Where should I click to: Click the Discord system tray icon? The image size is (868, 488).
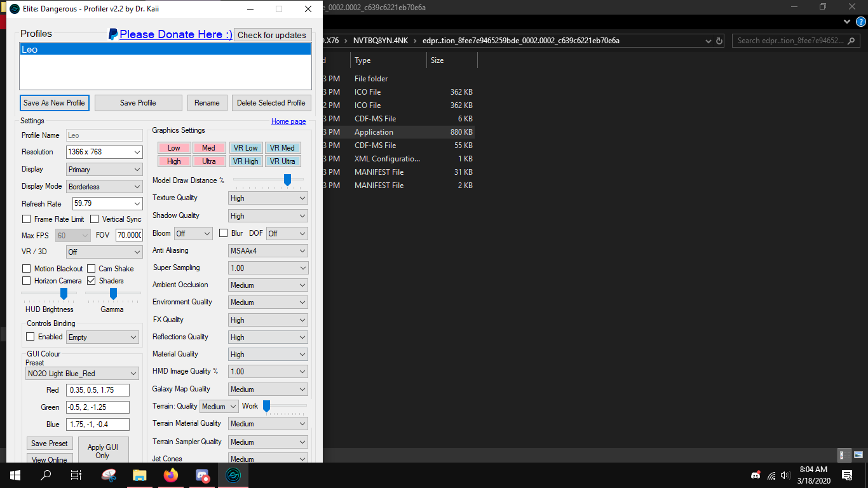756,475
